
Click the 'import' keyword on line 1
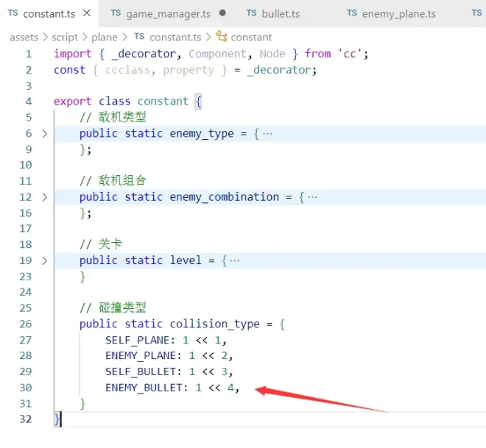73,54
